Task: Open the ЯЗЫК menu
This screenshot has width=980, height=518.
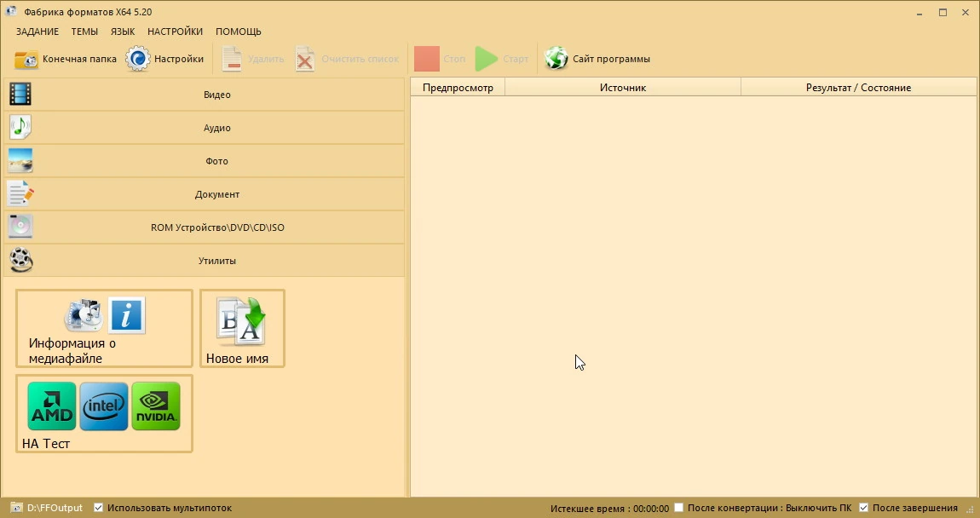Action: 123,32
